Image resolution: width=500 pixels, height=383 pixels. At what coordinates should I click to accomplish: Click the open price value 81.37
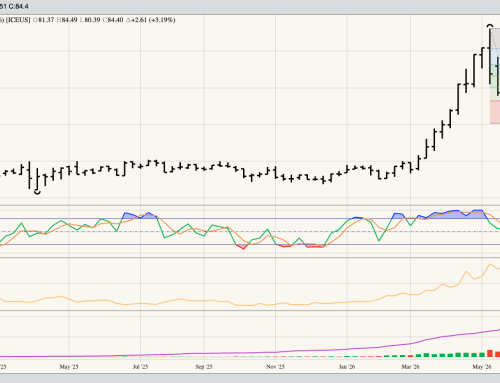coord(46,20)
